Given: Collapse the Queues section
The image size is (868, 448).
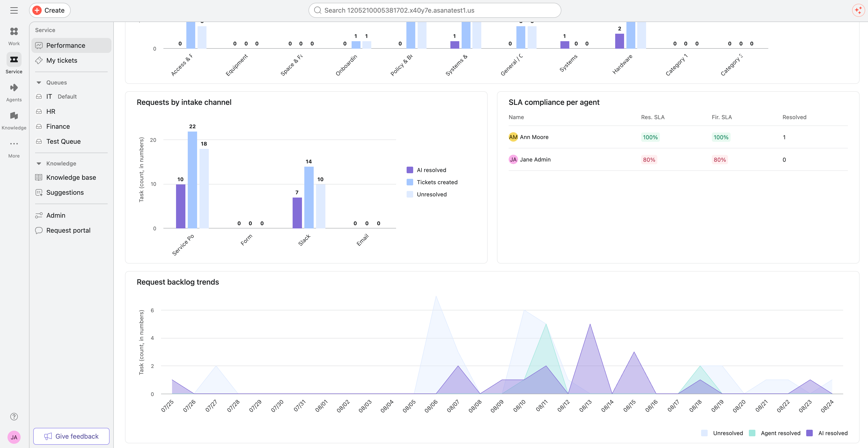Looking at the screenshot, I should [39, 83].
